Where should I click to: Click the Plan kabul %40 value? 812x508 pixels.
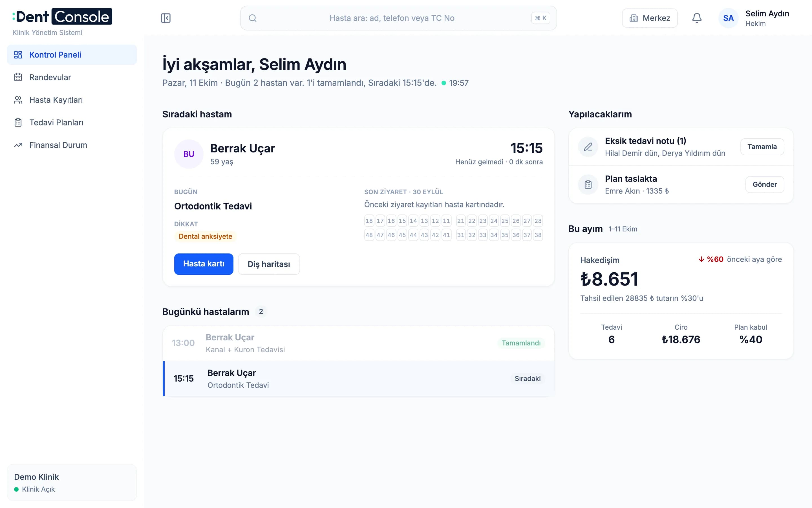click(751, 340)
